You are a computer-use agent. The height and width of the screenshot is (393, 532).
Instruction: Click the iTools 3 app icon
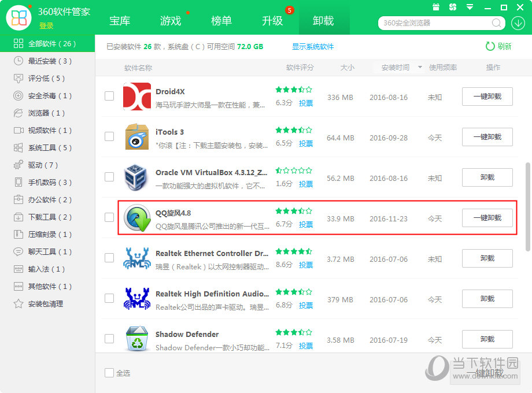click(x=137, y=138)
